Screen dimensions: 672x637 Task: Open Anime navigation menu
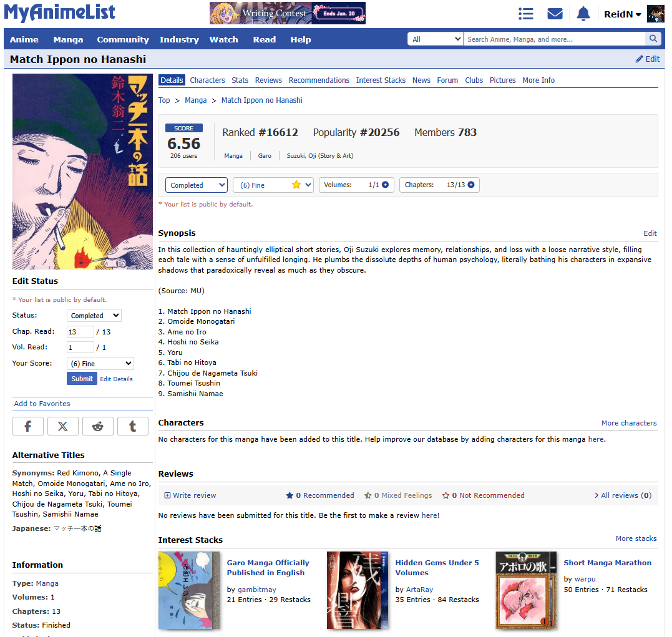[x=24, y=39]
